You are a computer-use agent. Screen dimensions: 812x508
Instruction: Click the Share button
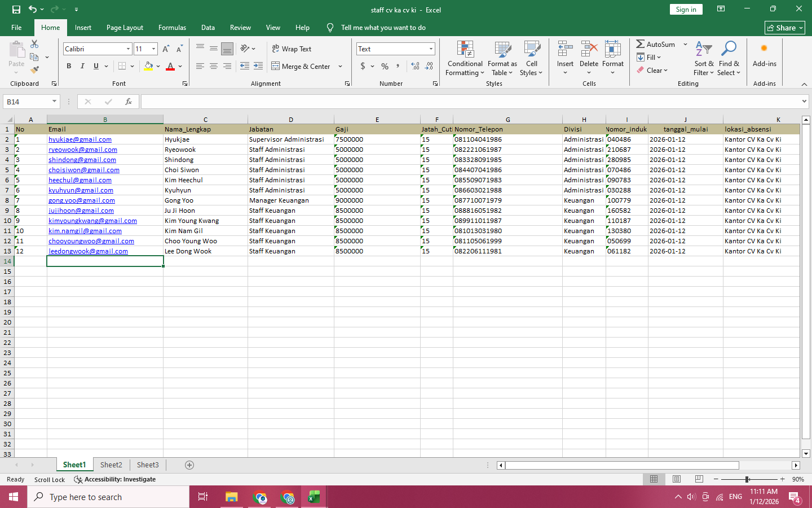point(784,28)
